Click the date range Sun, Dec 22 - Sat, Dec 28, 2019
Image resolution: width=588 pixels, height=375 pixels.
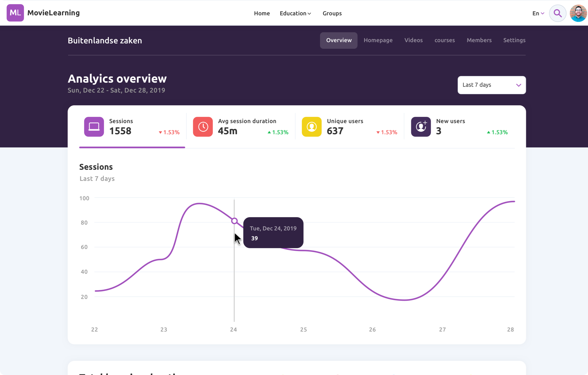pos(116,90)
